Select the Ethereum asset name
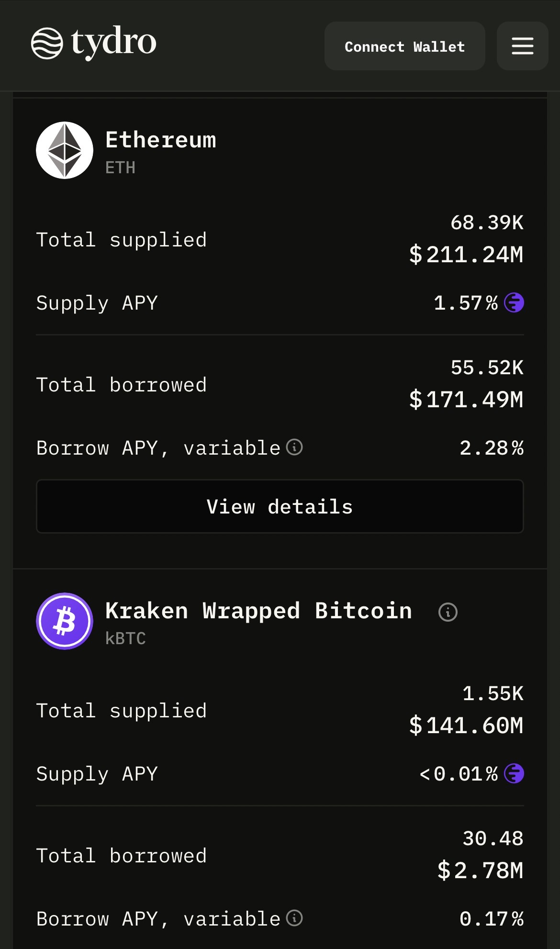Image resolution: width=560 pixels, height=949 pixels. pyautogui.click(x=161, y=140)
